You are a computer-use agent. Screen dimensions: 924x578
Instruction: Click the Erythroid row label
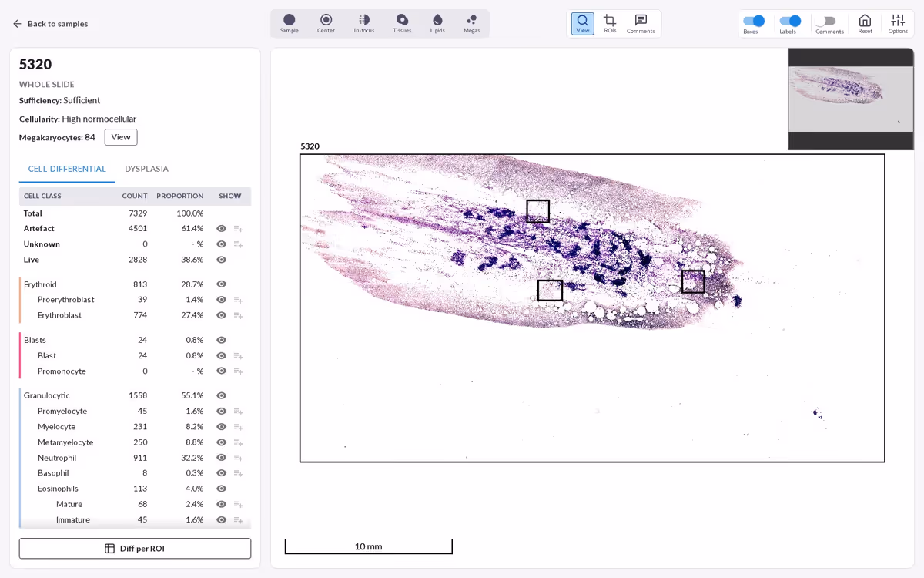[x=40, y=284]
